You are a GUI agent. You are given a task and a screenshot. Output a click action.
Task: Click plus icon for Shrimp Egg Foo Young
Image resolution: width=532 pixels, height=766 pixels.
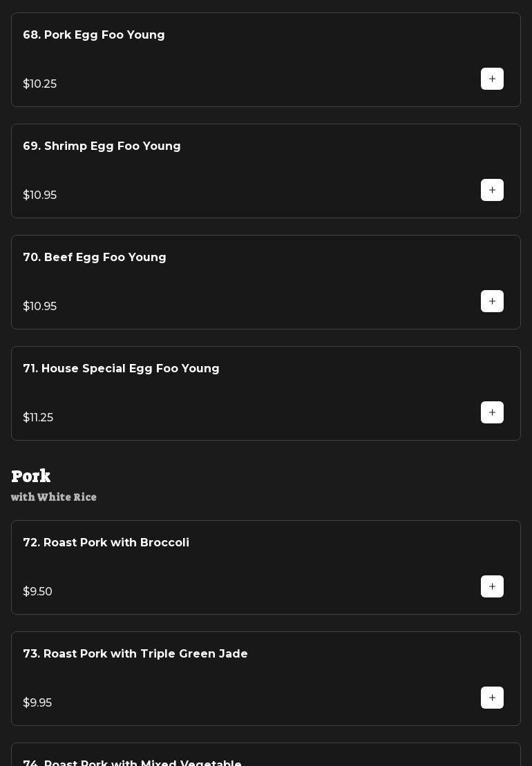(492, 190)
